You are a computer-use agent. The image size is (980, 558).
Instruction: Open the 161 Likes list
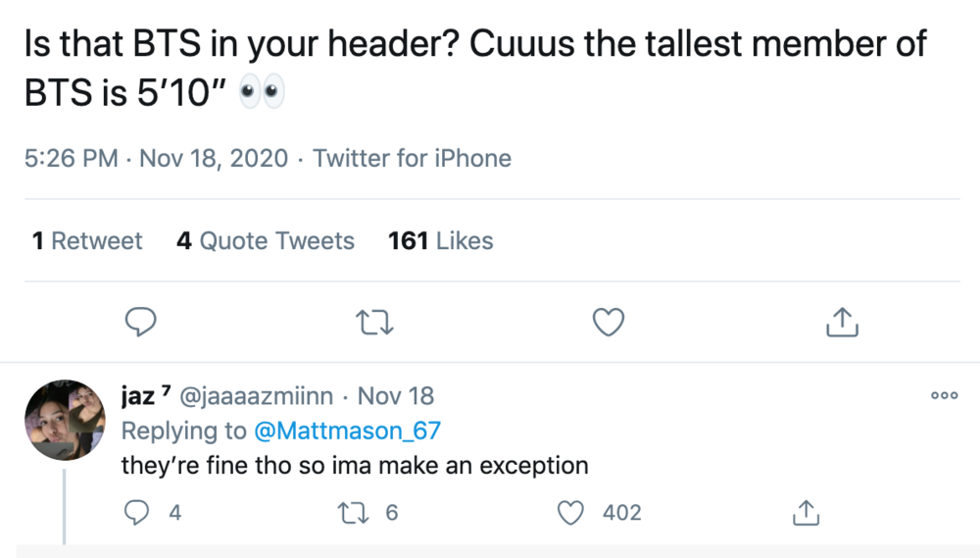[441, 241]
